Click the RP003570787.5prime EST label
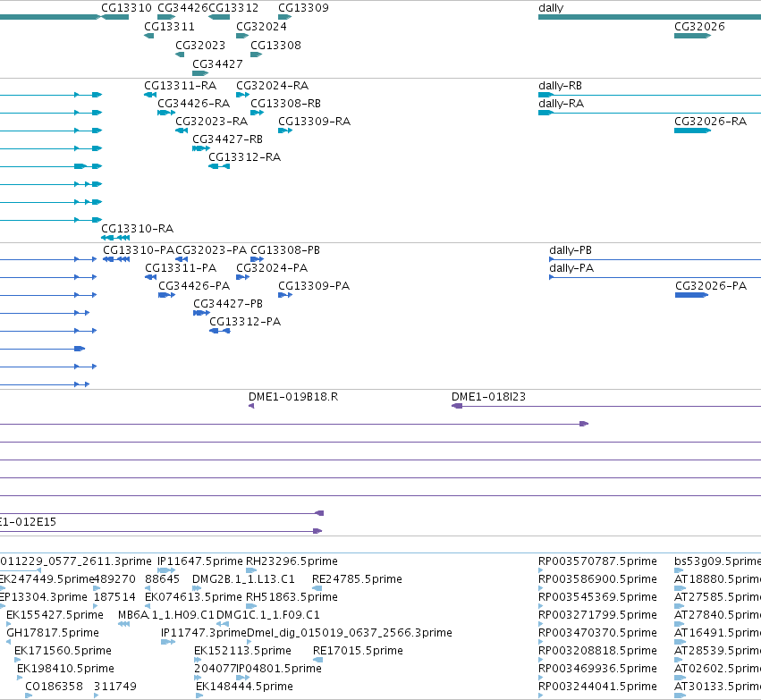The width and height of the screenshot is (761, 700). (597, 561)
